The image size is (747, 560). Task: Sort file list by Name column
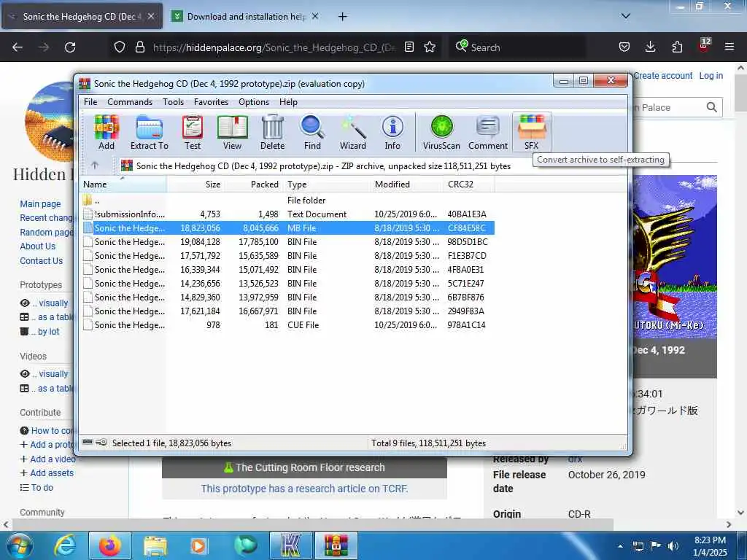click(x=123, y=184)
